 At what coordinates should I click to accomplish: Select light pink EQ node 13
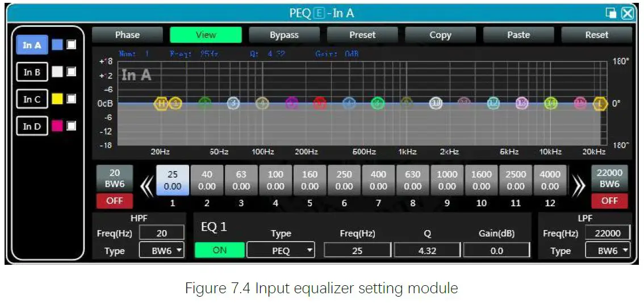[x=522, y=103]
